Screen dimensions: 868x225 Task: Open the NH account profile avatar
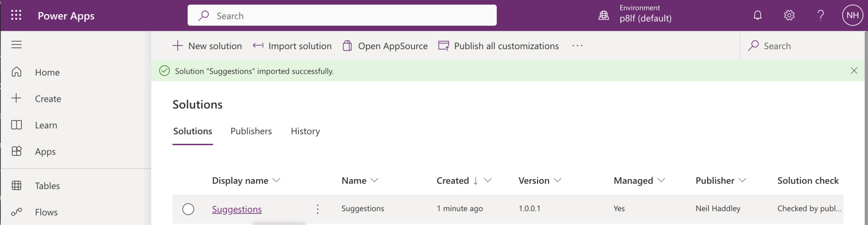tap(852, 16)
